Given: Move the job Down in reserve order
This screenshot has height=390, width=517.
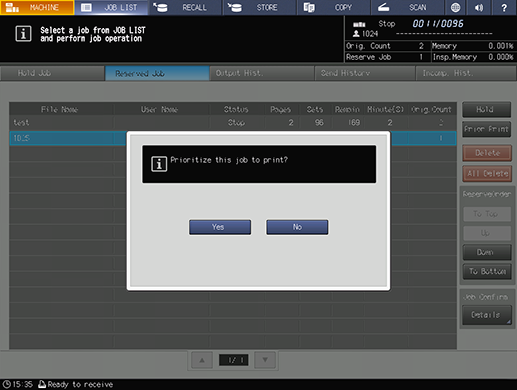Looking at the screenshot, I should tap(487, 252).
